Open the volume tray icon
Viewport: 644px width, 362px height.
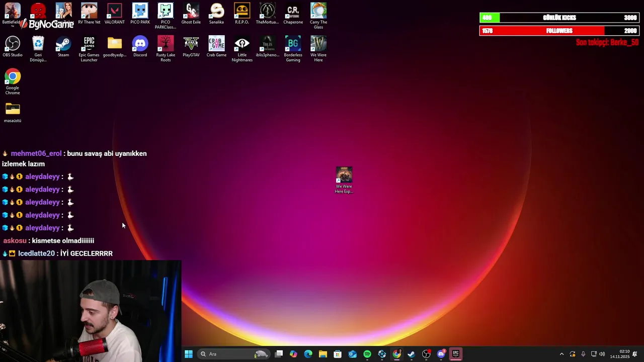(602, 354)
